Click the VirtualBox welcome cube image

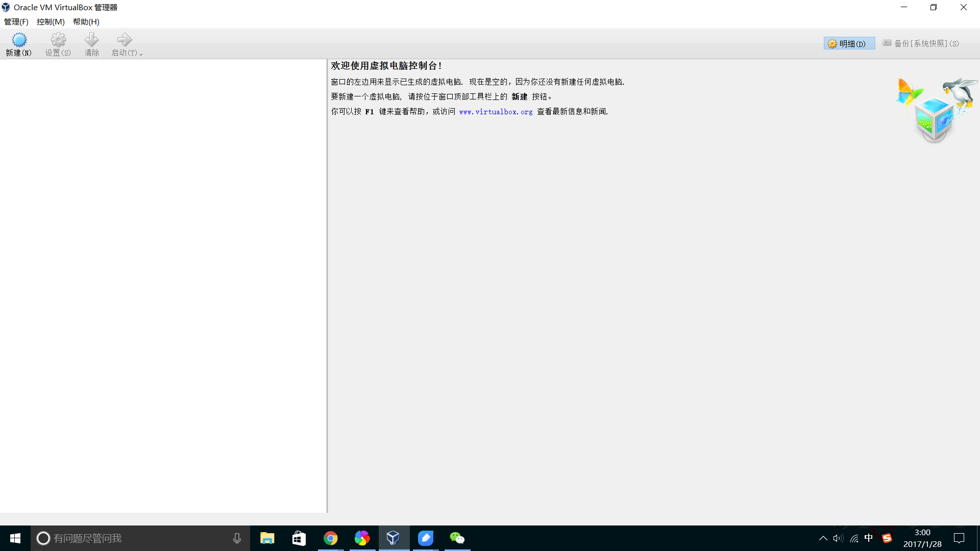coord(937,110)
